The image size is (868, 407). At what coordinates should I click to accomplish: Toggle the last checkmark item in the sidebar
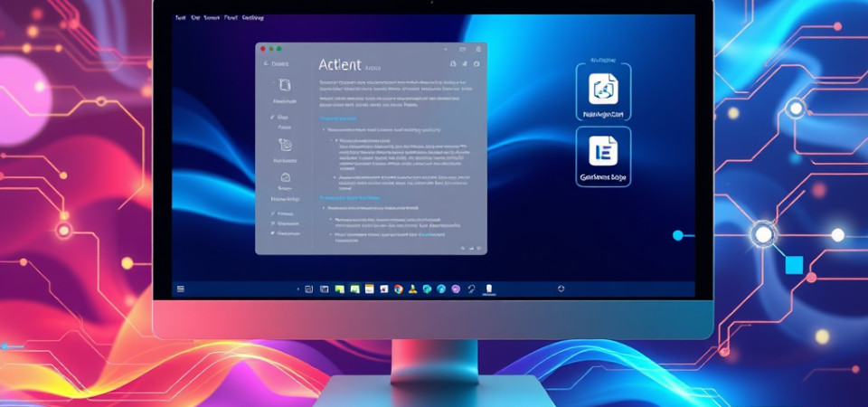286,233
